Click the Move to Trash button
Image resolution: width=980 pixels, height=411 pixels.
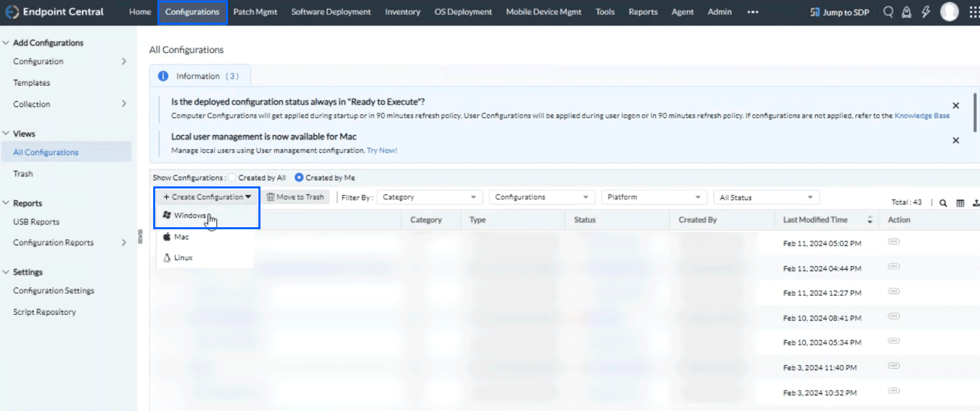coord(296,197)
